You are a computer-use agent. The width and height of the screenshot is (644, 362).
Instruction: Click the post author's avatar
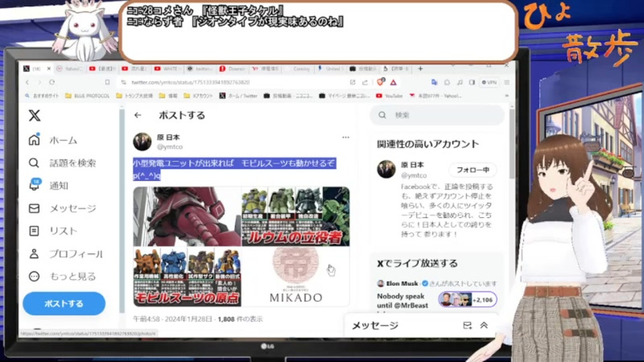142,141
